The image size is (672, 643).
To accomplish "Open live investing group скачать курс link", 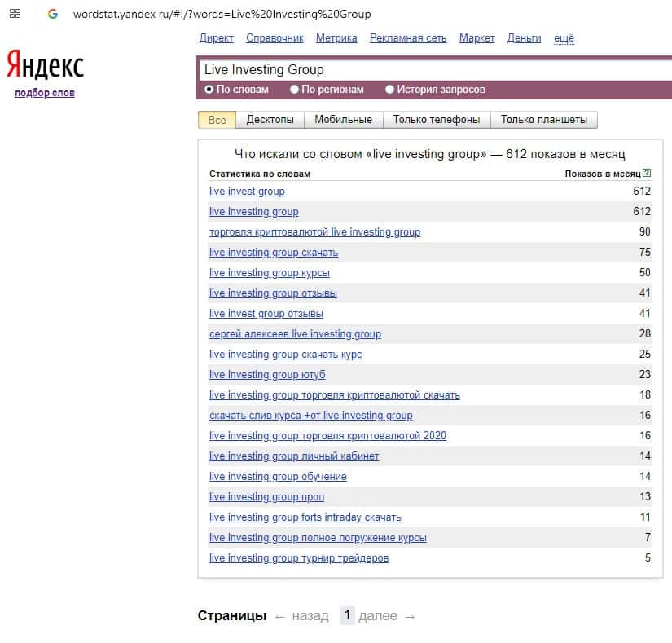I will pos(285,354).
